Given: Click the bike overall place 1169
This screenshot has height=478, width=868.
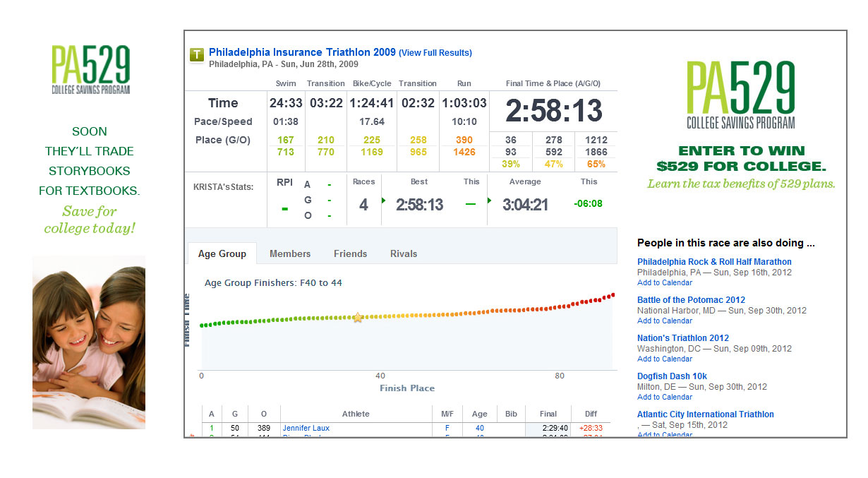Looking at the screenshot, I should click(372, 152).
